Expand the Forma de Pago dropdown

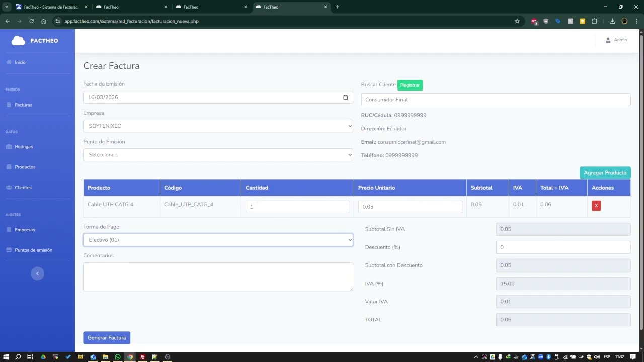pyautogui.click(x=218, y=240)
